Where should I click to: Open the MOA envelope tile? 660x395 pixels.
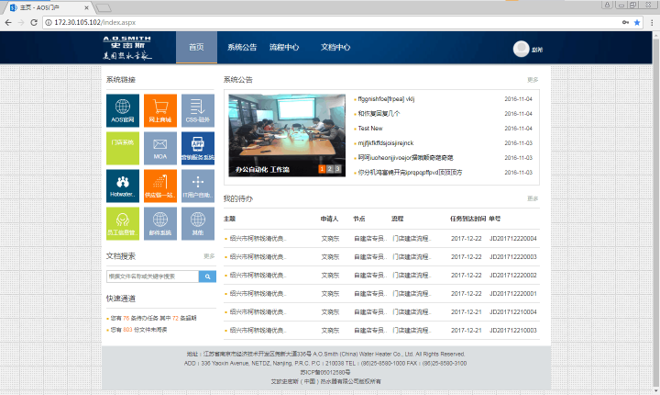(160, 148)
